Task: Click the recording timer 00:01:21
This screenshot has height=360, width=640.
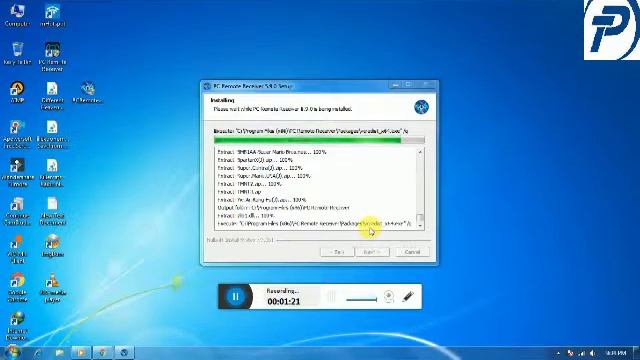Action: [284, 302]
